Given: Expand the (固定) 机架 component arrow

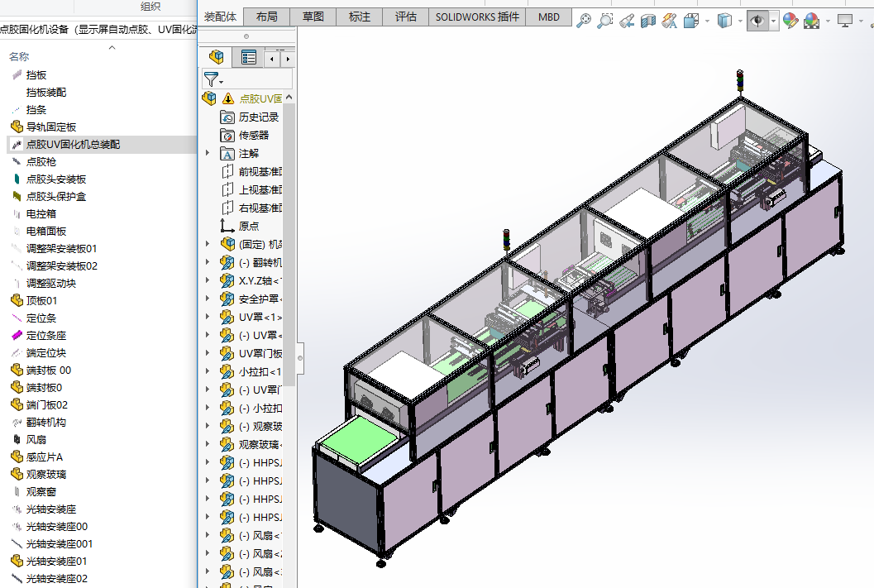Looking at the screenshot, I should (x=208, y=244).
